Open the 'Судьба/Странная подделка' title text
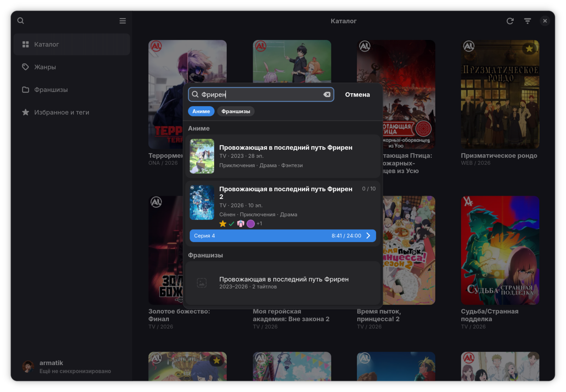 click(489, 315)
